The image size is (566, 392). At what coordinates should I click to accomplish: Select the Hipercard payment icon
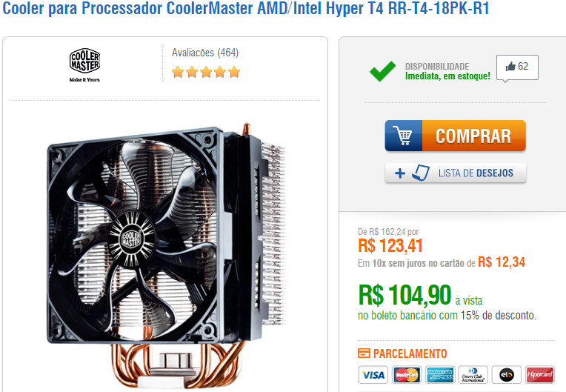[x=539, y=375]
